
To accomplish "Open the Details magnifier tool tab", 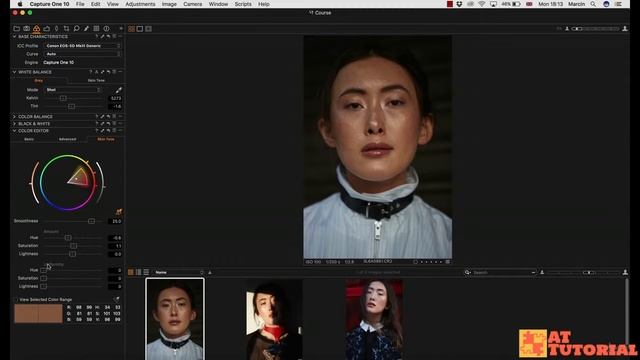I will 76,29.
